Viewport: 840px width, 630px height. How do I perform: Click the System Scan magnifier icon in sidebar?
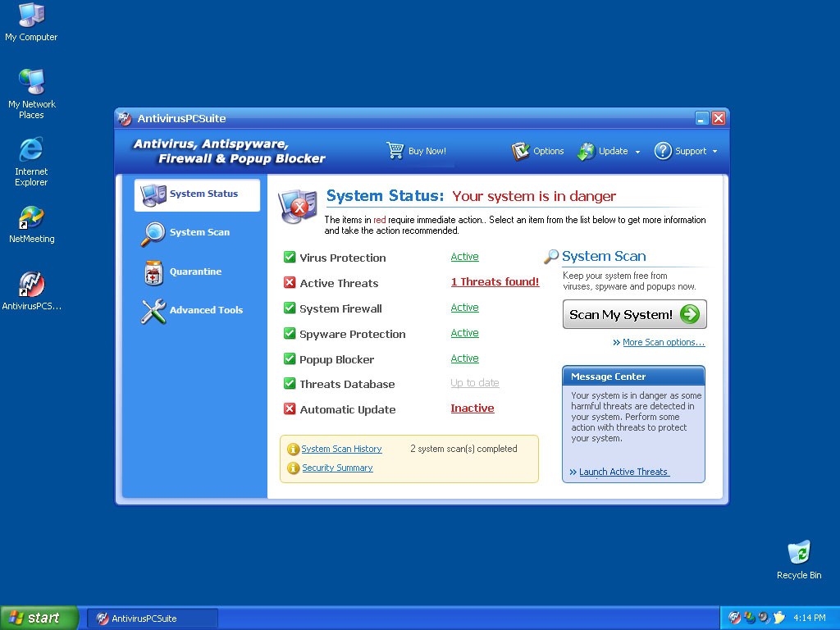(153, 233)
